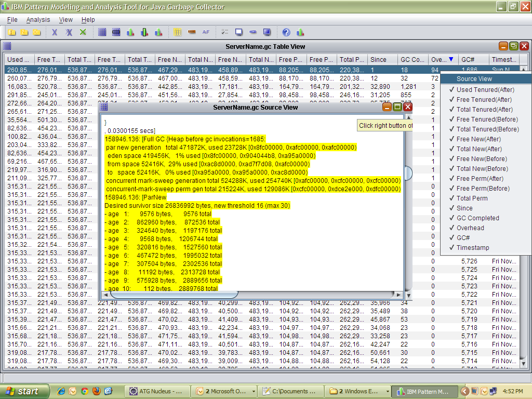Toggle Overhead column in context menu
532x399 pixels.
click(x=486, y=228)
